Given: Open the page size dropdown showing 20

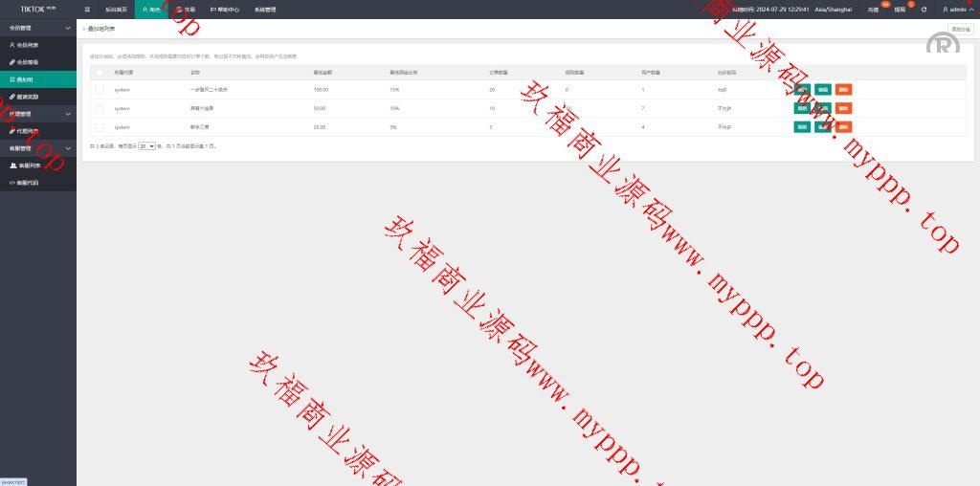Looking at the screenshot, I should [x=146, y=146].
